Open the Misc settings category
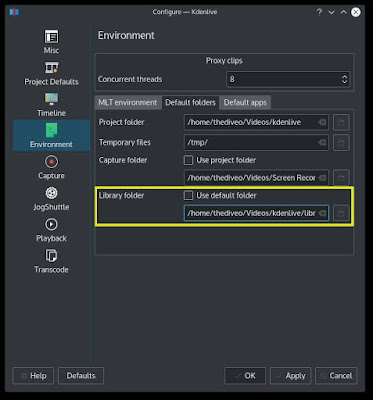This screenshot has height=400, width=373. (x=51, y=41)
